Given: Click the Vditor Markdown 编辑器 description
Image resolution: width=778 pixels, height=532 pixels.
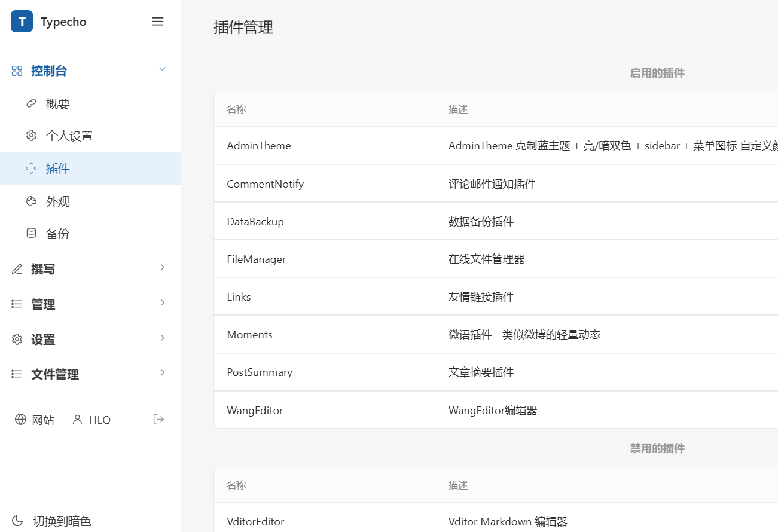Looking at the screenshot, I should [x=508, y=522].
